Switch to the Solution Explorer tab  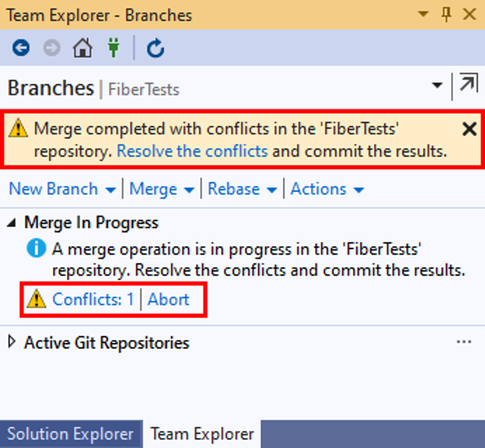pos(70,434)
